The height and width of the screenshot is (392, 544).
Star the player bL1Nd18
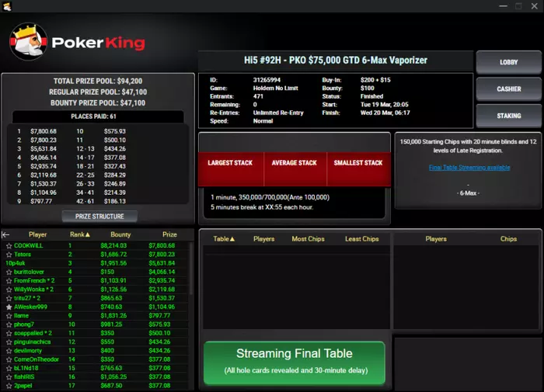(9, 368)
